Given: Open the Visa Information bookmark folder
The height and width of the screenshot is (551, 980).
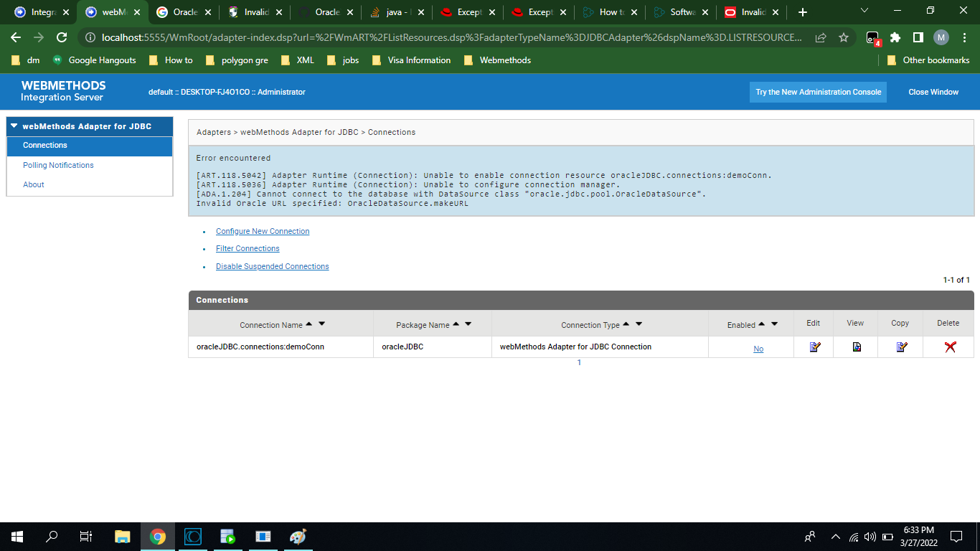Looking at the screenshot, I should pyautogui.click(x=411, y=60).
